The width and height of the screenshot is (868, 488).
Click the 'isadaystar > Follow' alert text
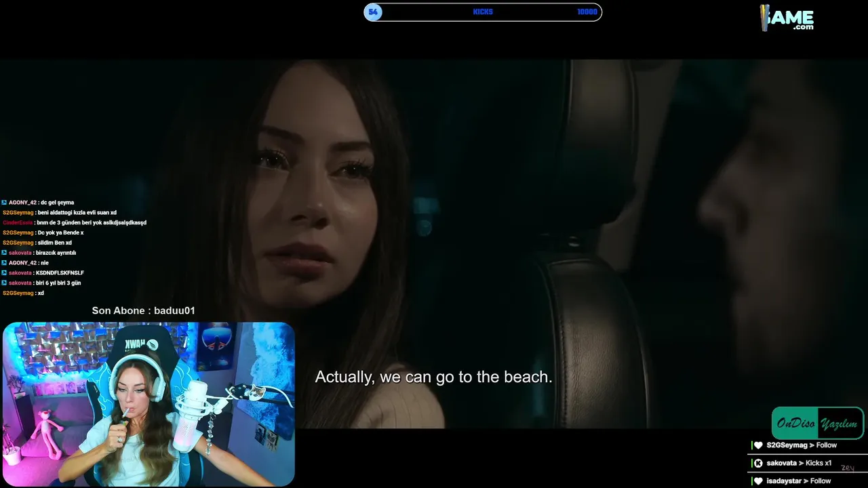pos(799,481)
